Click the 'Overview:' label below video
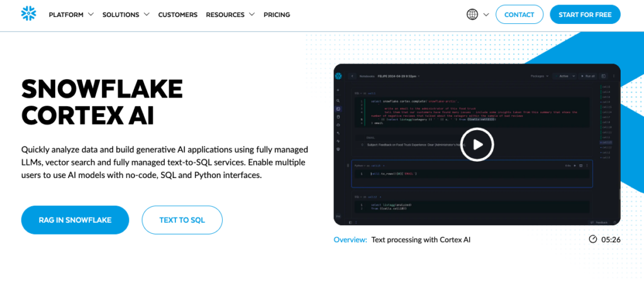Screen dimensions: 644x288 pyautogui.click(x=350, y=240)
